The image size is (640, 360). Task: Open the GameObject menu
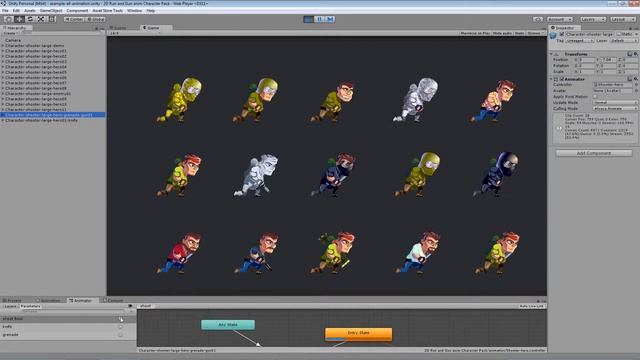click(x=51, y=11)
